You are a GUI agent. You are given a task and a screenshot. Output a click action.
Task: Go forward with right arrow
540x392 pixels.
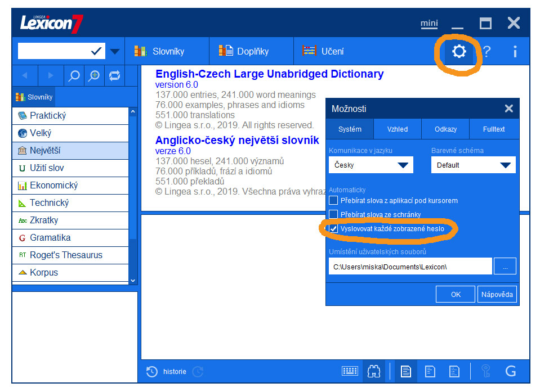coord(51,75)
